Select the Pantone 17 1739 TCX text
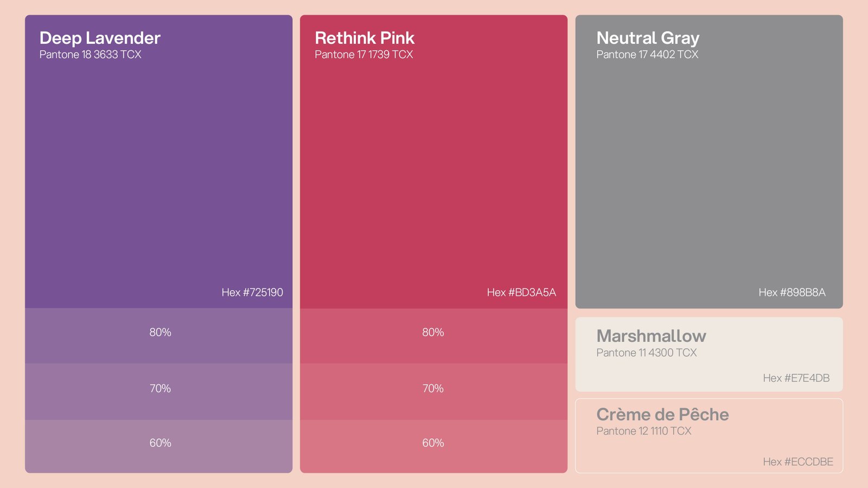The width and height of the screenshot is (868, 488). tap(363, 55)
